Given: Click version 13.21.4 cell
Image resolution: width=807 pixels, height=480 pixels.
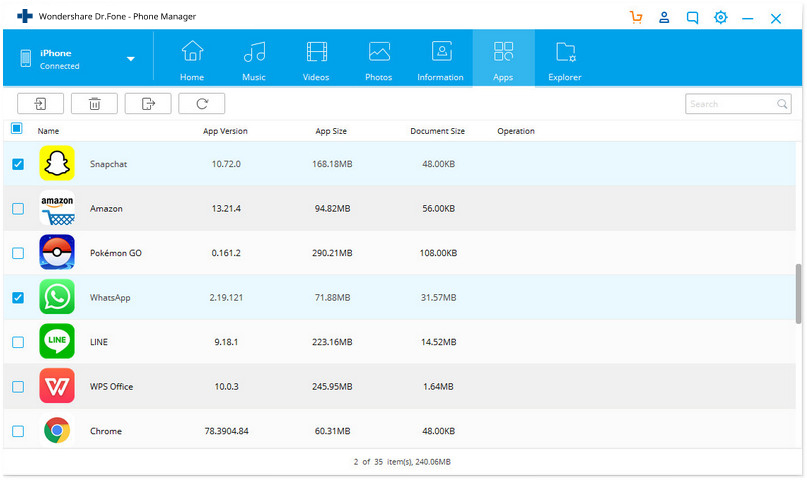Looking at the screenshot, I should [226, 208].
